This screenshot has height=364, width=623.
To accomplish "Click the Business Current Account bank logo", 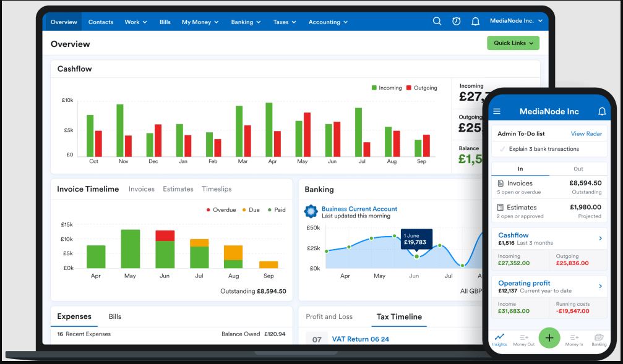I will (x=311, y=211).
